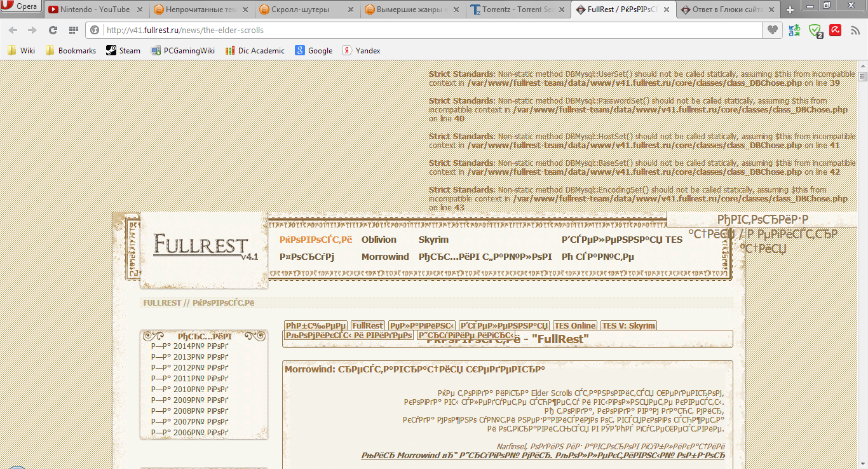
Task: Reload the page with the refresh icon
Action: pyautogui.click(x=53, y=30)
